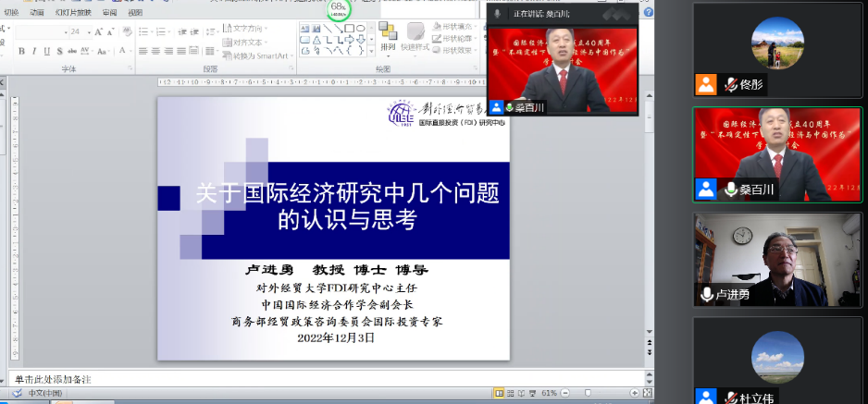The image size is (868, 404).
Task: Apply Italic formatting in the font group
Action: point(34,51)
